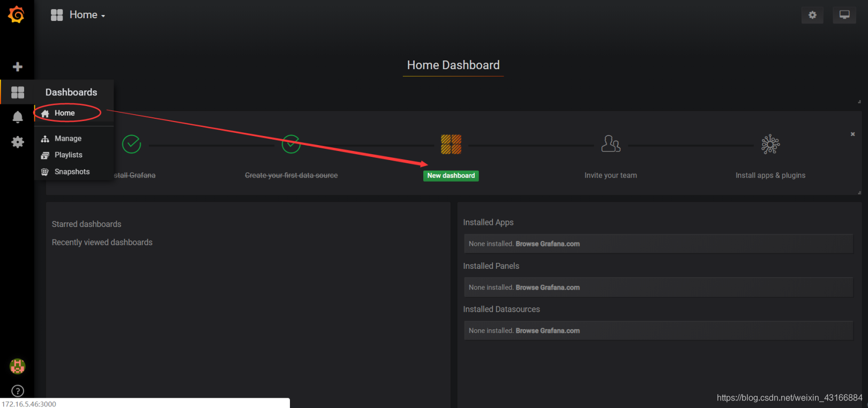Open the Help question mark icon
This screenshot has width=868, height=408.
18,391
